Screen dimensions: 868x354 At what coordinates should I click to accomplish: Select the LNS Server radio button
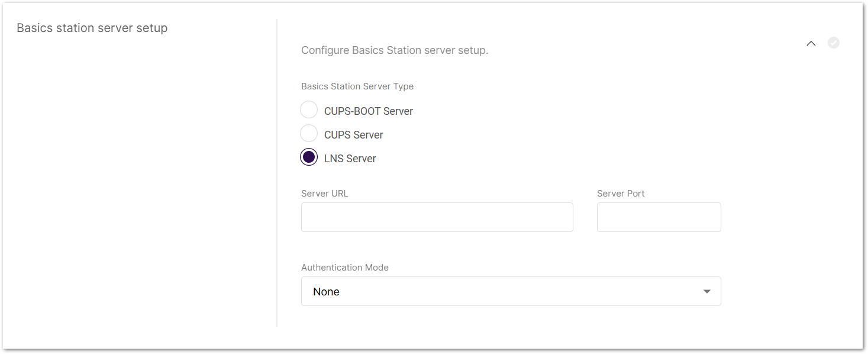[x=308, y=157]
